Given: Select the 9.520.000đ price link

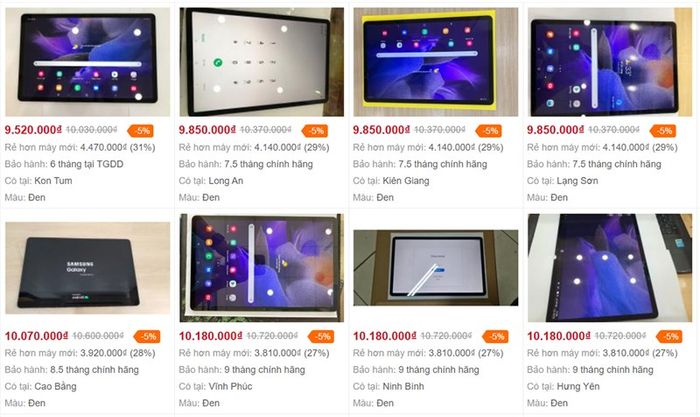Looking at the screenshot, I should coord(33,130).
